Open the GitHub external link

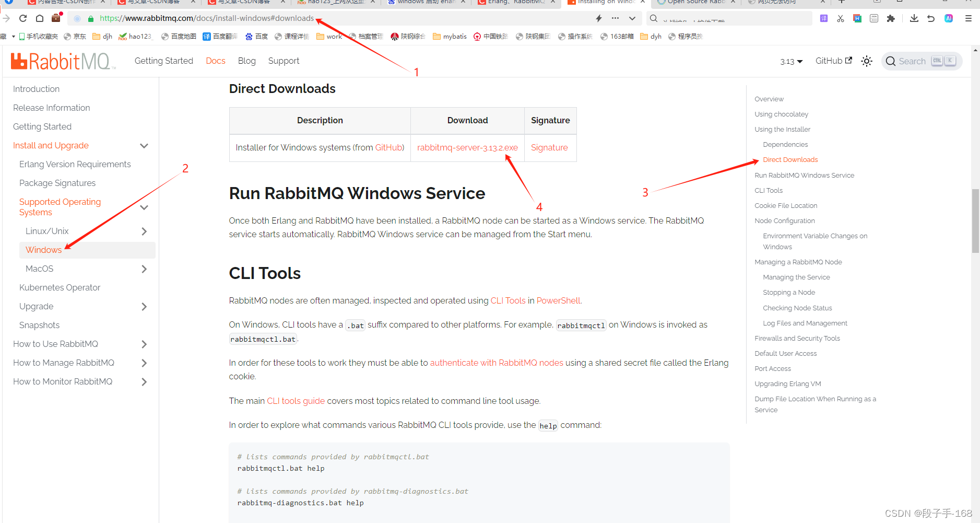click(x=834, y=61)
